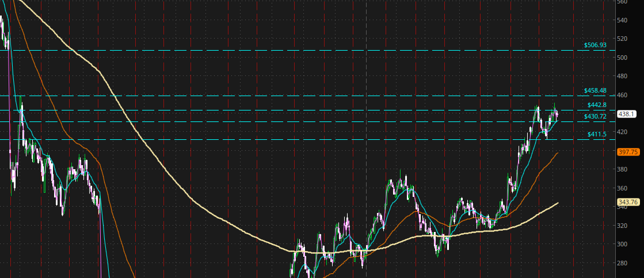644x278 pixels.
Task: Click the 460 tick on price axis
Action: pyautogui.click(x=622, y=95)
